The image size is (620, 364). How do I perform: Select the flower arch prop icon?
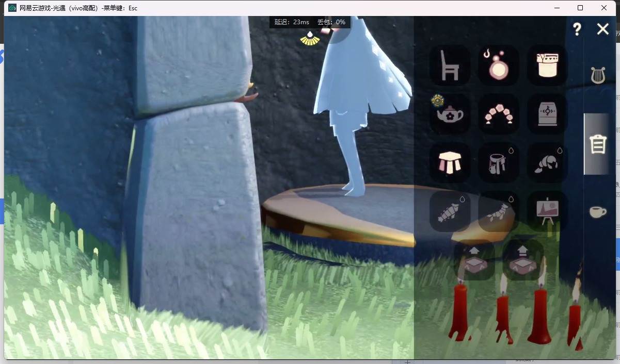tap(498, 114)
